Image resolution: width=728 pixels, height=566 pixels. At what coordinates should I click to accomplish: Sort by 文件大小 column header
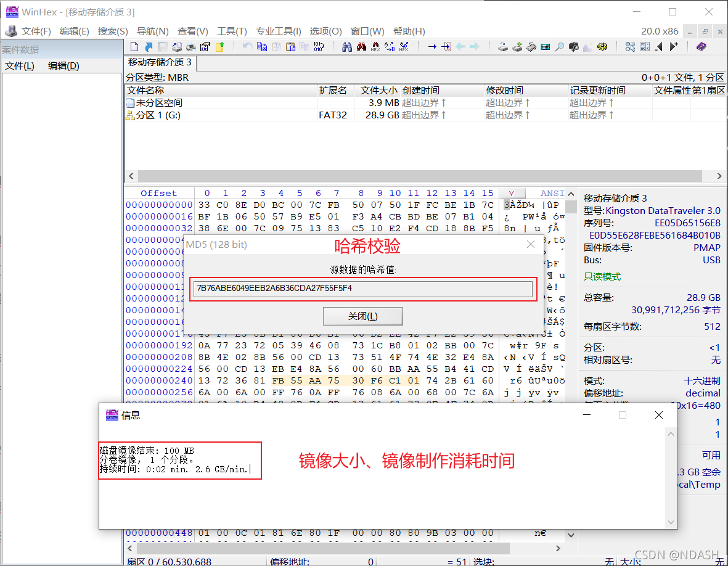point(378,91)
